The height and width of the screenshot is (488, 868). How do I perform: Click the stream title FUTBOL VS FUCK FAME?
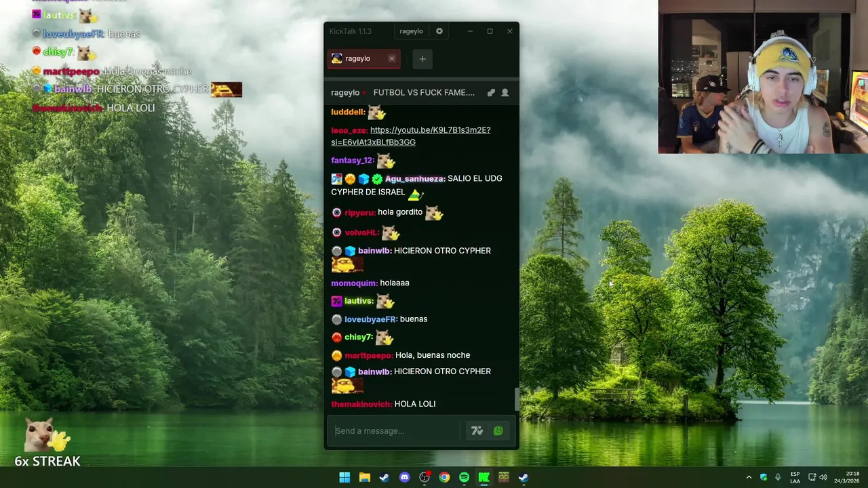pos(424,93)
